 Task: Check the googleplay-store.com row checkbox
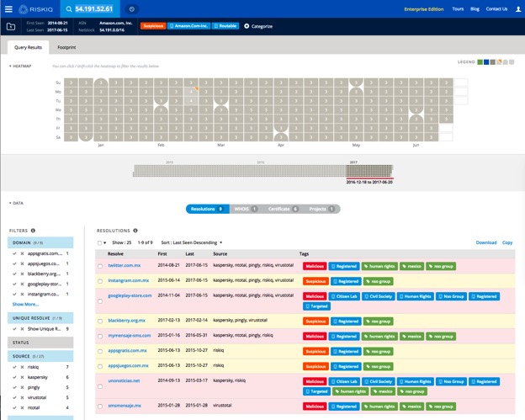tap(100, 301)
